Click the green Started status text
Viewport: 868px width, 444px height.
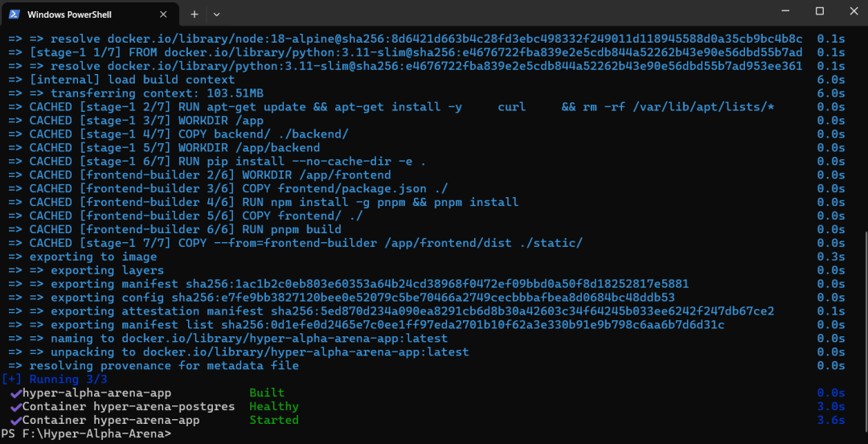click(x=273, y=420)
